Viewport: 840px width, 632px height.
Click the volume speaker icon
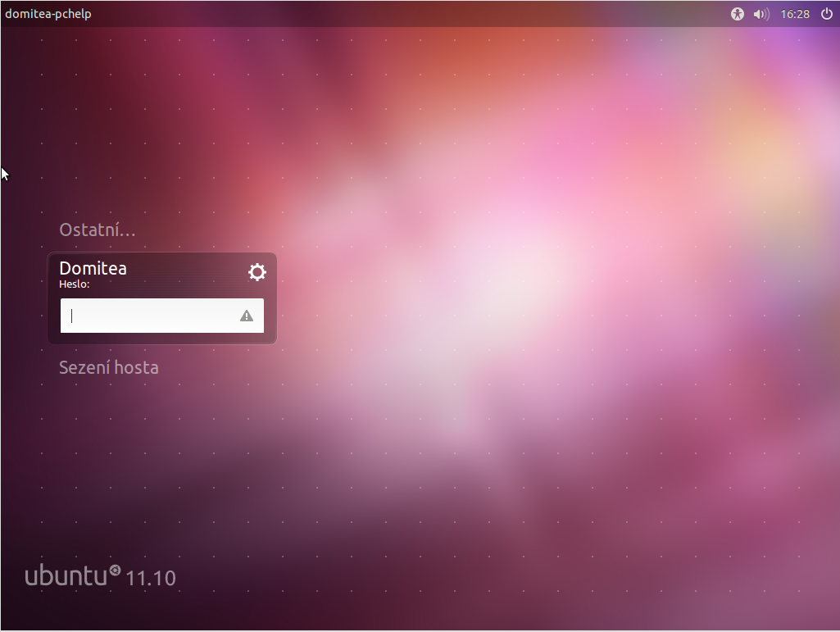[761, 14]
